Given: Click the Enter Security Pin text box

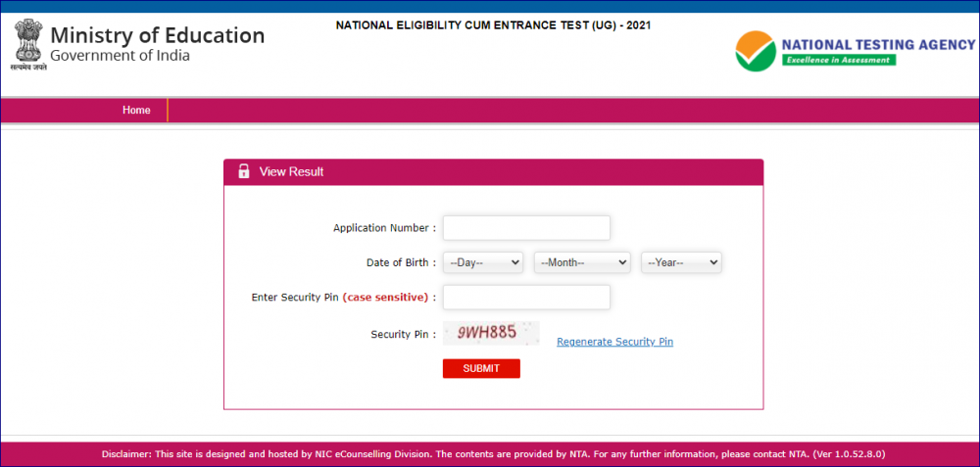Looking at the screenshot, I should (x=526, y=297).
